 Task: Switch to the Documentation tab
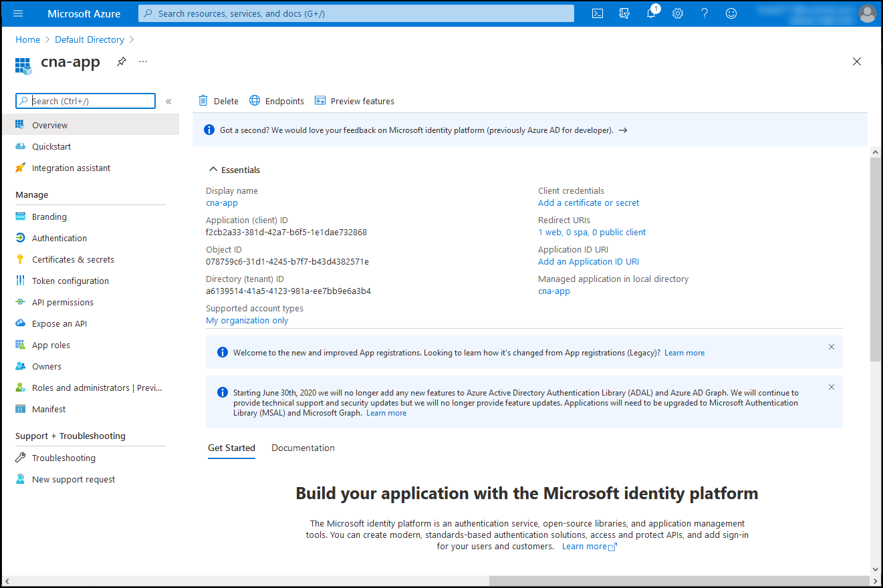tap(303, 448)
